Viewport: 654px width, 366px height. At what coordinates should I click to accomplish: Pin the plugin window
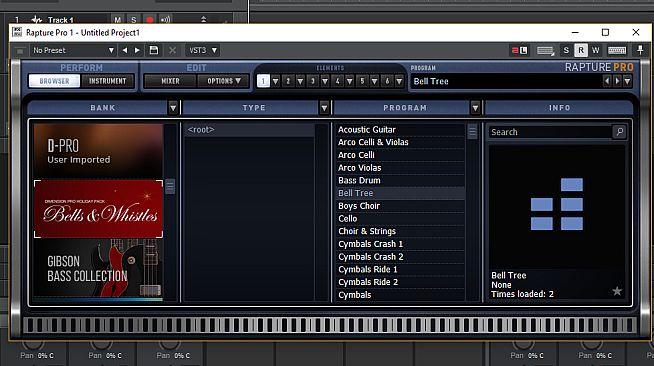[640, 50]
